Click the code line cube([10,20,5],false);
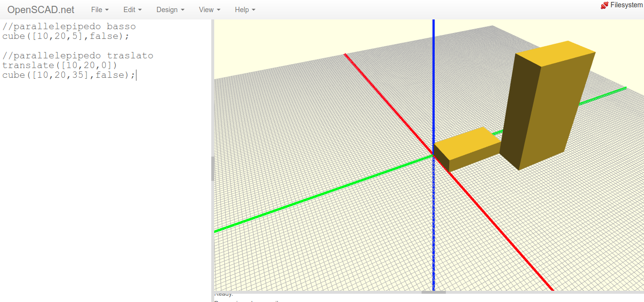The height and width of the screenshot is (302, 644). (x=66, y=36)
